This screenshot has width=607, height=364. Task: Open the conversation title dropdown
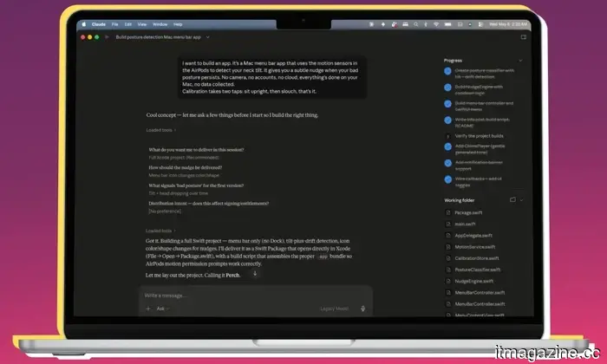[207, 37]
